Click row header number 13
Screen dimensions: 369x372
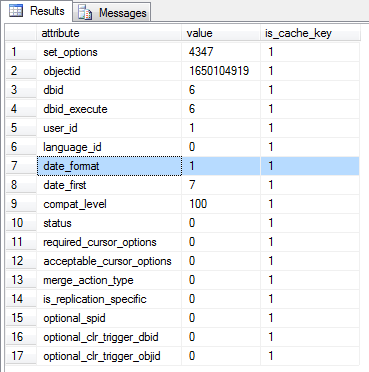pyautogui.click(x=21, y=280)
